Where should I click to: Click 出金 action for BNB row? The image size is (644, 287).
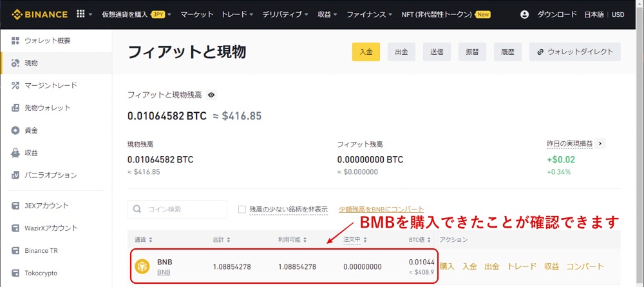click(x=492, y=266)
